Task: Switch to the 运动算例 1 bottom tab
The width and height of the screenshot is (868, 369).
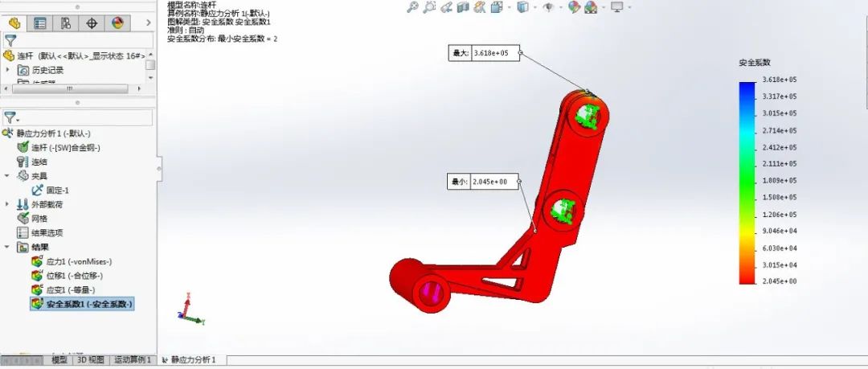Action: 133,359
